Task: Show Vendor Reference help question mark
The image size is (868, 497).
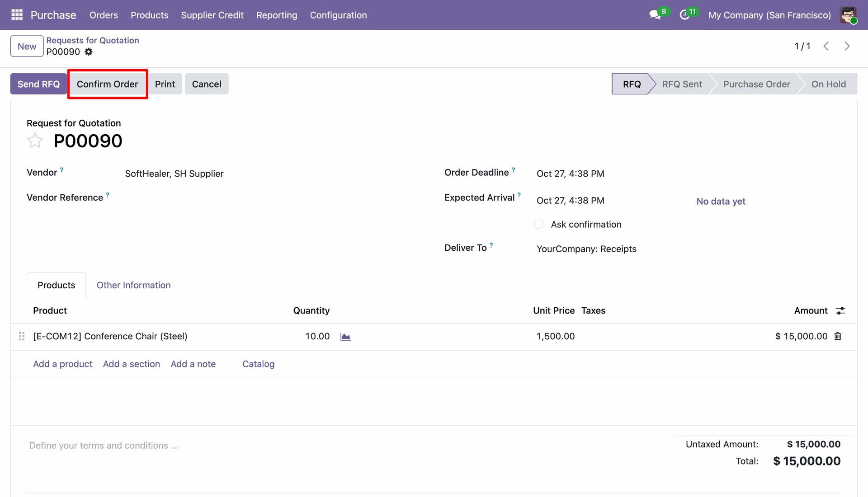Action: [108, 195]
